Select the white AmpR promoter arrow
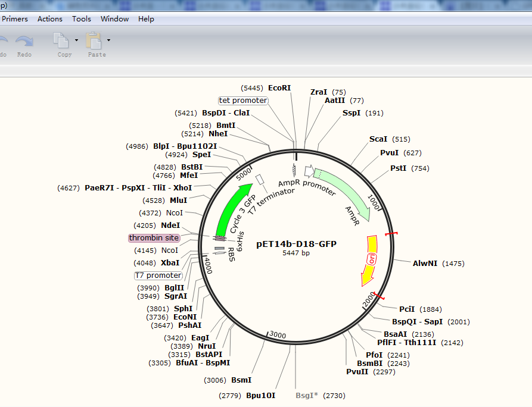 pyautogui.click(x=309, y=171)
